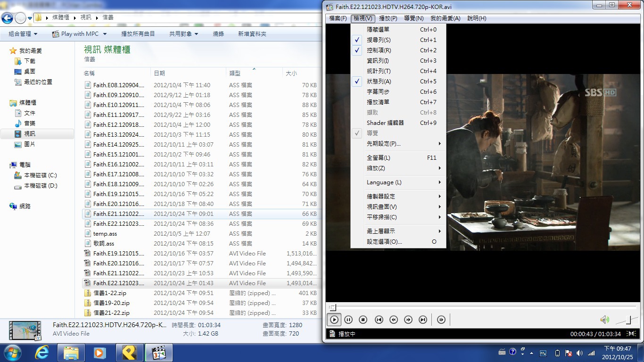Select the 歌詞.ass file
The height and width of the screenshot is (362, 644).
104,244
